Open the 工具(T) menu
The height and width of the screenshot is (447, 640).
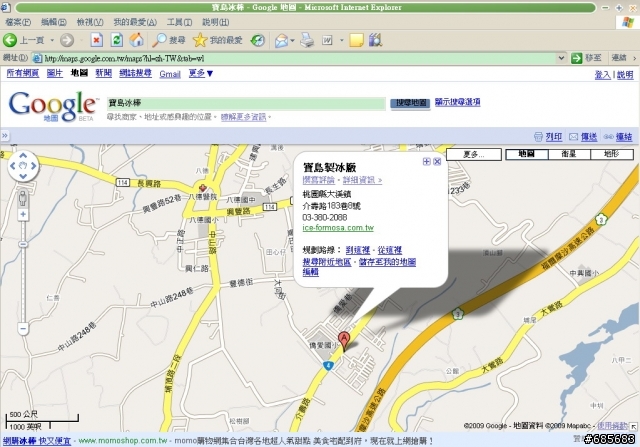179,22
